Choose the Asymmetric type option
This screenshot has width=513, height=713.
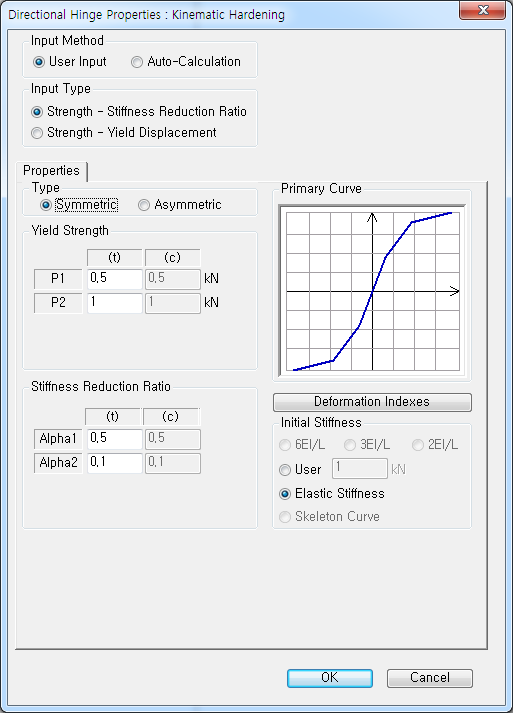(180, 205)
